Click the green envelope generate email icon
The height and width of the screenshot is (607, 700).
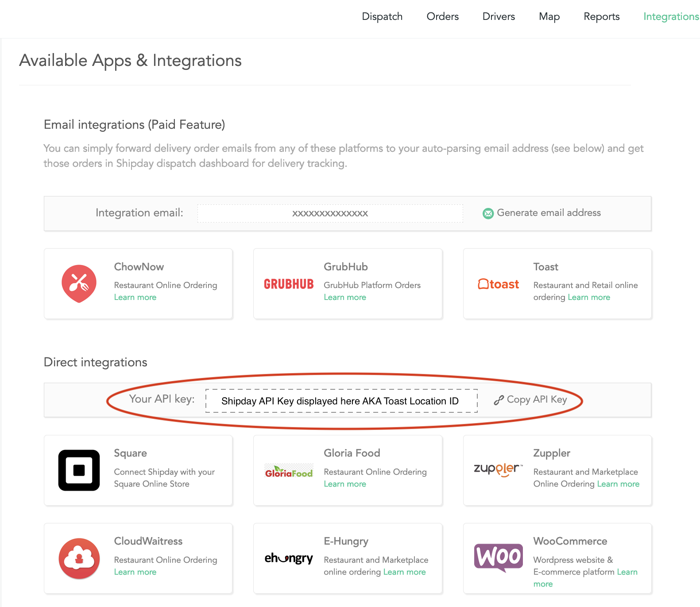click(488, 214)
